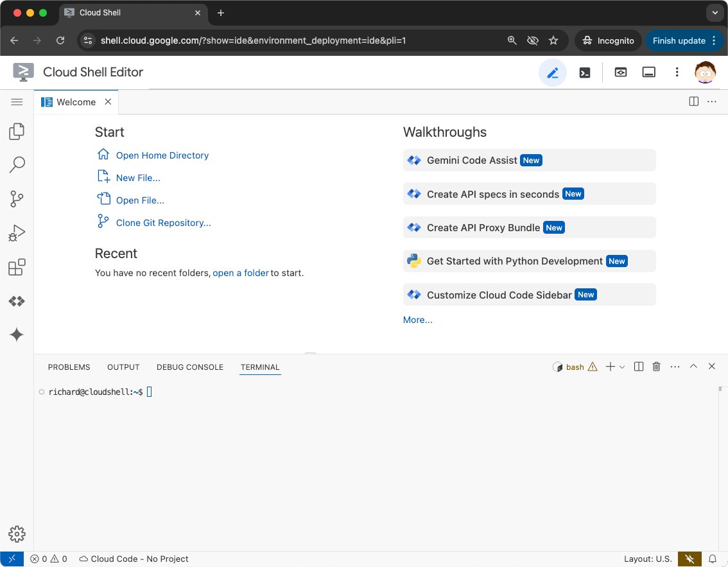Screen dimensions: 728x567
Task: Open Customize Cloud Code Sidebar walkthrough
Action: pyautogui.click(x=529, y=294)
